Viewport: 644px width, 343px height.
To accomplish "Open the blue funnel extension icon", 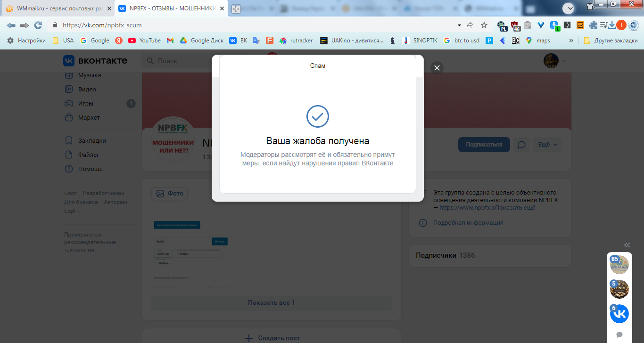I will coord(541,25).
